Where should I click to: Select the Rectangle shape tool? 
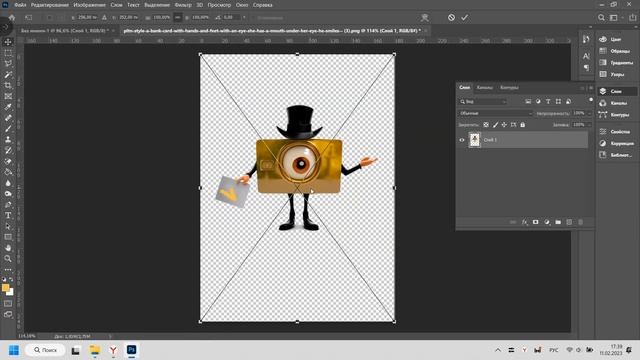pyautogui.click(x=8, y=237)
